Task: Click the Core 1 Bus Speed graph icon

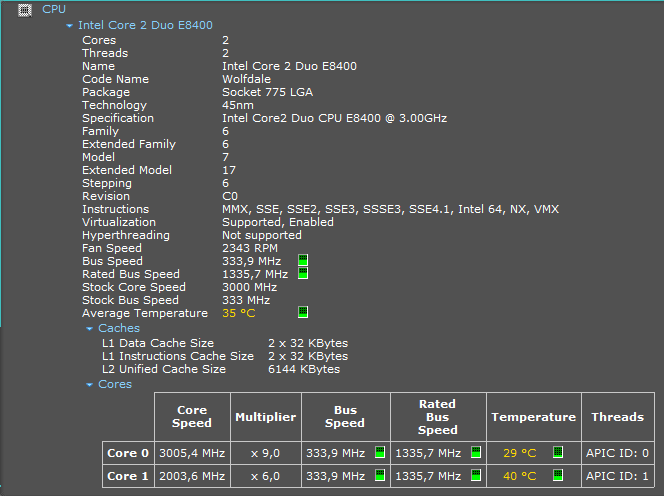Action: click(380, 475)
